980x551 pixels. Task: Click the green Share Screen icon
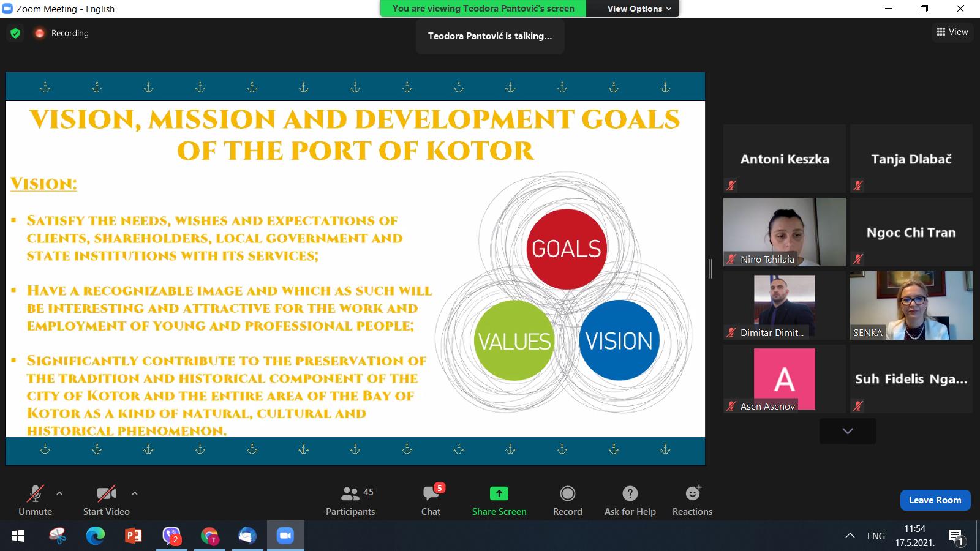[499, 493]
